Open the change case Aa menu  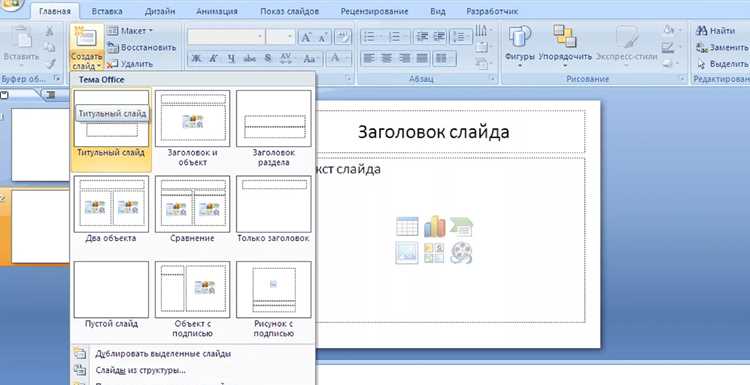click(310, 58)
